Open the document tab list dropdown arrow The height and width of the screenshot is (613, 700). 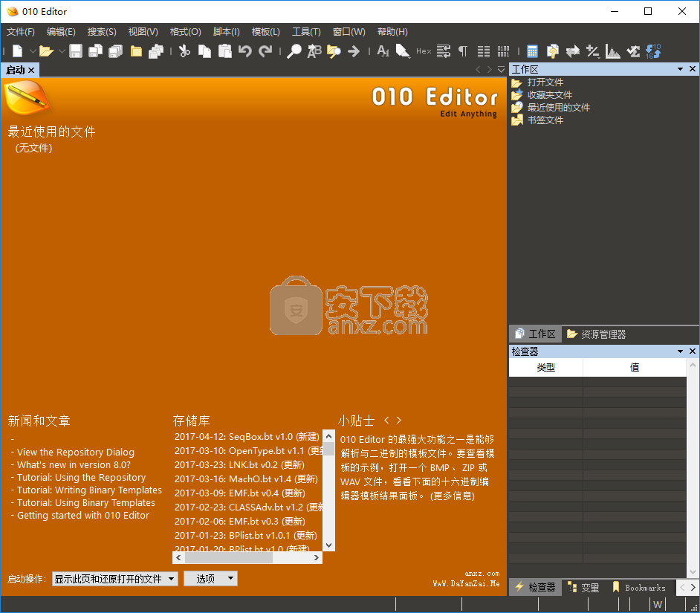tap(501, 70)
